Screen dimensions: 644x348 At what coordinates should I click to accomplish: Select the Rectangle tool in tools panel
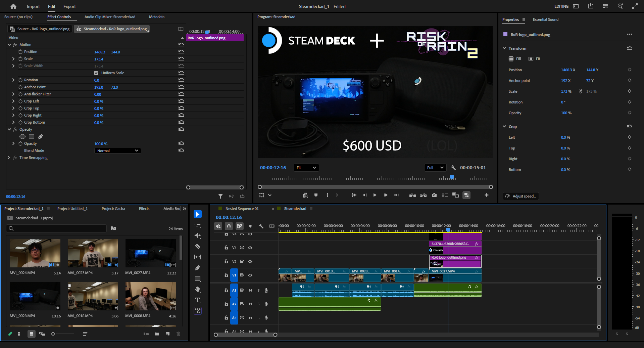pos(198,278)
